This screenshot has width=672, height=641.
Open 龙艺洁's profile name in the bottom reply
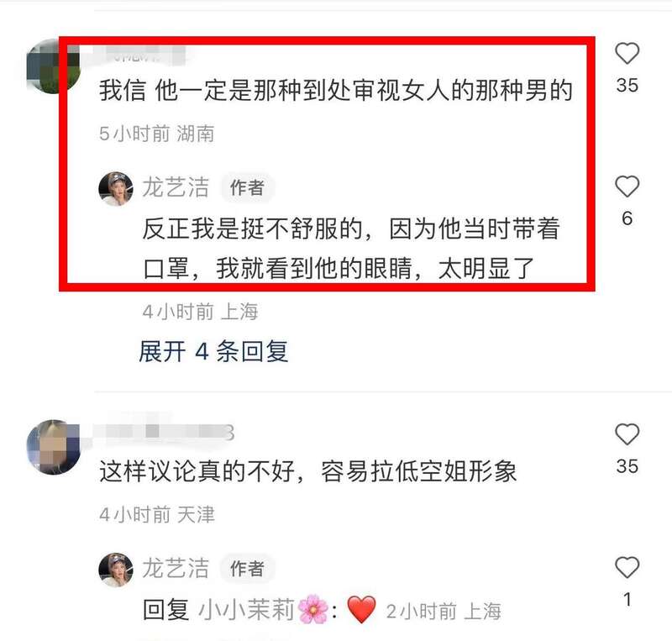click(x=176, y=569)
